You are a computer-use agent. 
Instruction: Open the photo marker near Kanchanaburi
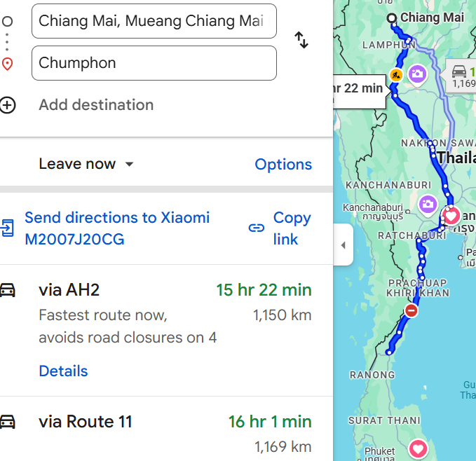(428, 205)
